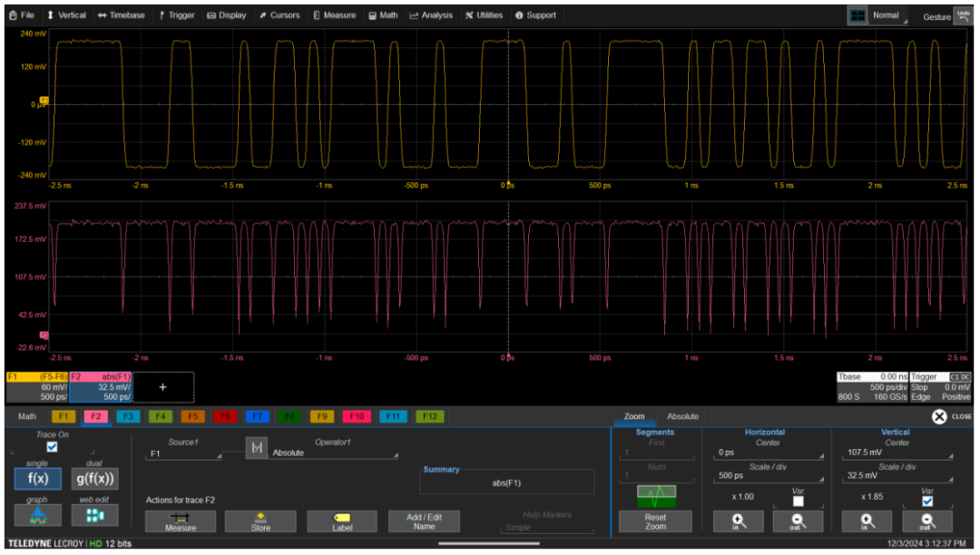Screen dimensions: 980x555
Task: Click the vertical zoom in icon
Action: (867, 521)
